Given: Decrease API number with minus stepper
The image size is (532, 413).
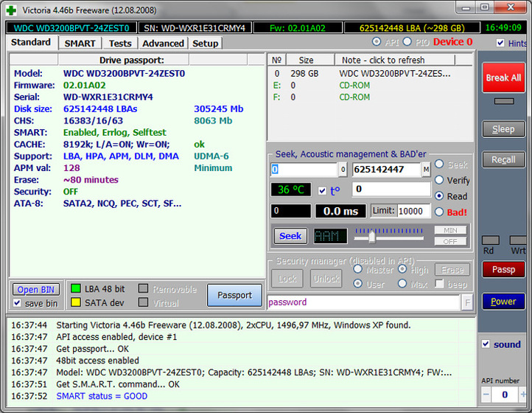Looking at the screenshot, I should (x=486, y=395).
